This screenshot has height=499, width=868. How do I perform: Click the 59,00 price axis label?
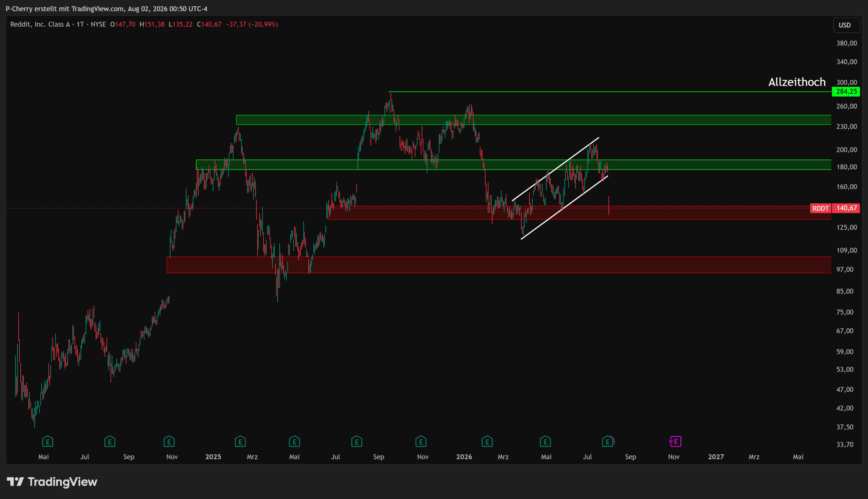[x=845, y=352]
